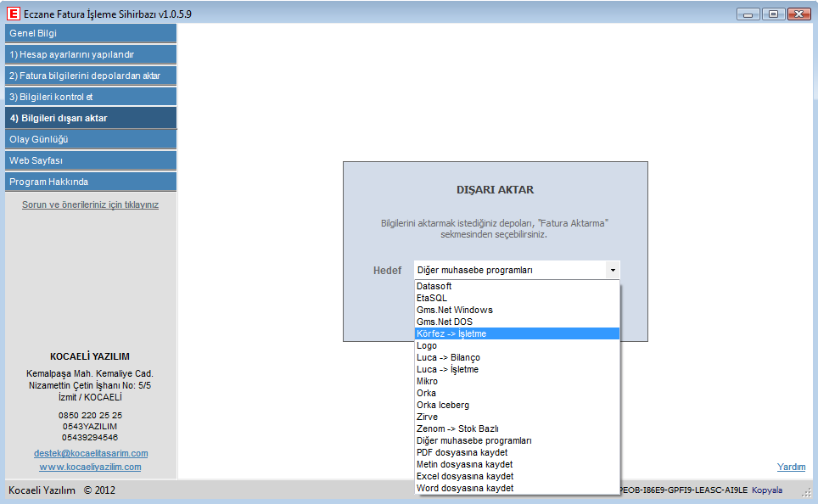Click the window resize grip in status bar
The width and height of the screenshot is (818, 504).
[x=806, y=491]
